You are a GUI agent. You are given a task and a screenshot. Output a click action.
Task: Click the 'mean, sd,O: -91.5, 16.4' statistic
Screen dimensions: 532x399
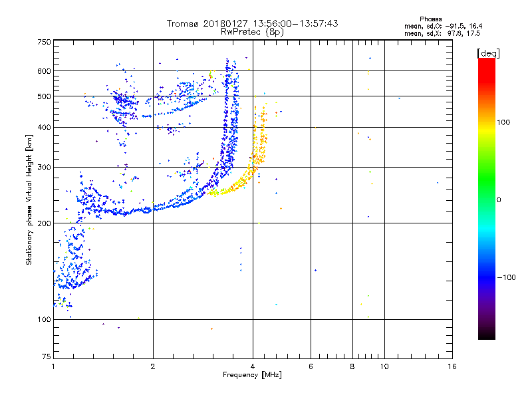click(443, 26)
